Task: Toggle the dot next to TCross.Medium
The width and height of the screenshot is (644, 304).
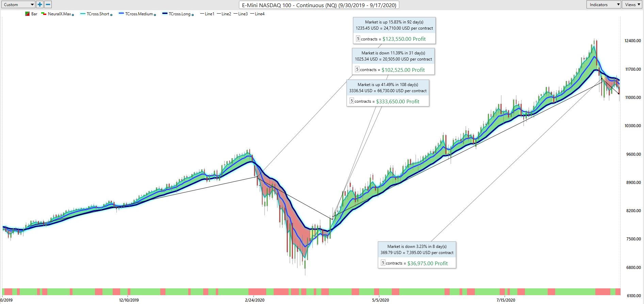Action: pyautogui.click(x=155, y=15)
